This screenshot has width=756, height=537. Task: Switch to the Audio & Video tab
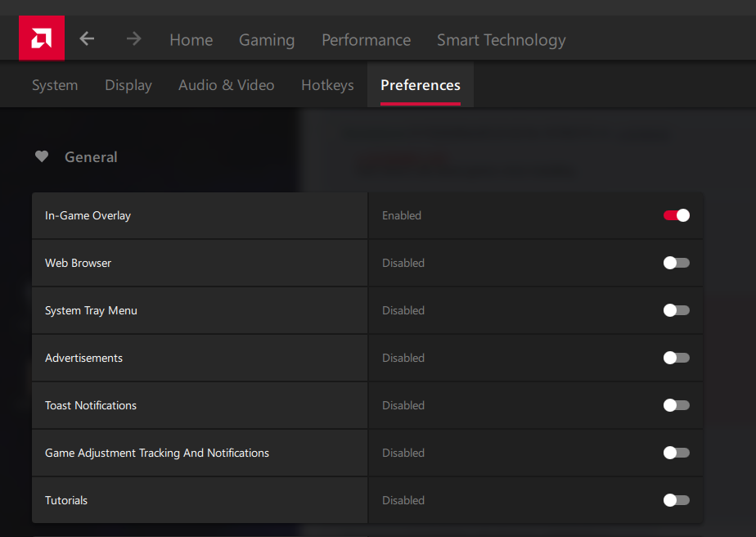click(226, 85)
